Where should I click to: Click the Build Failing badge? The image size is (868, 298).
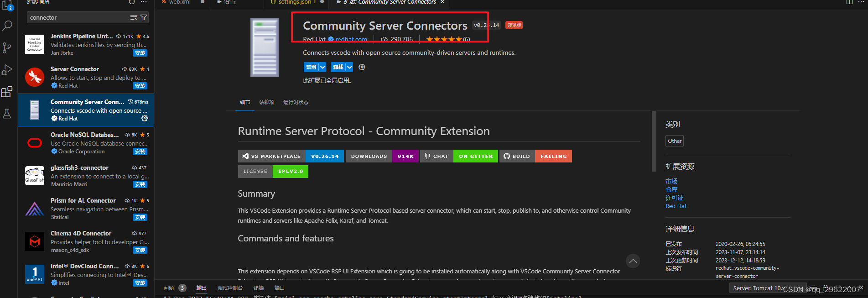pos(535,156)
